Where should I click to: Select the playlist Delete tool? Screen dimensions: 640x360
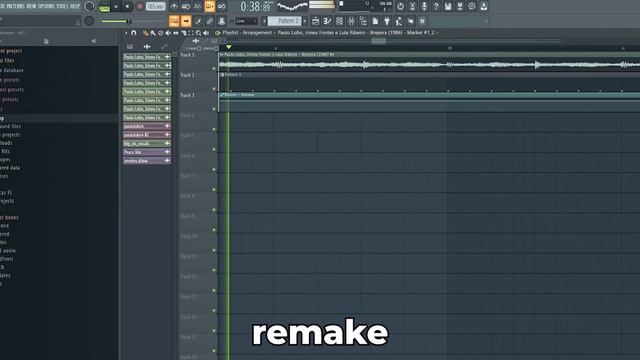coord(160,33)
